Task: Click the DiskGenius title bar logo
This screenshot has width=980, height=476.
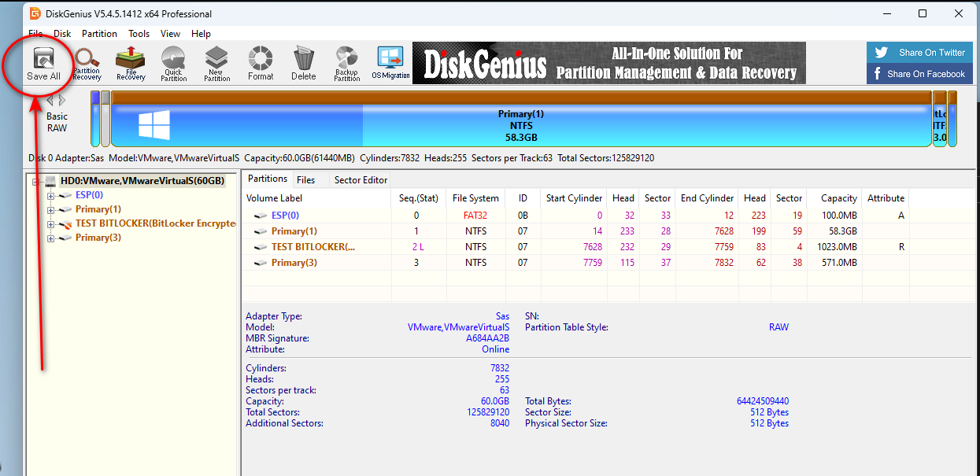Action: (35, 13)
